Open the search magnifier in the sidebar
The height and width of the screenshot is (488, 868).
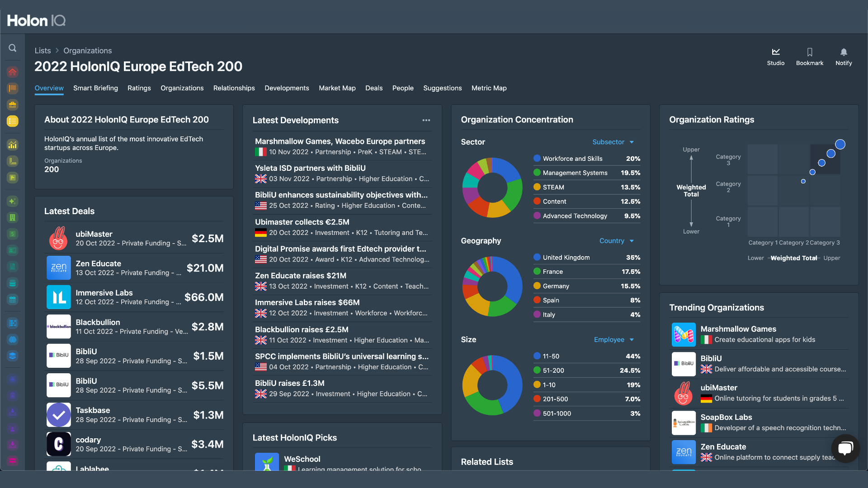13,48
